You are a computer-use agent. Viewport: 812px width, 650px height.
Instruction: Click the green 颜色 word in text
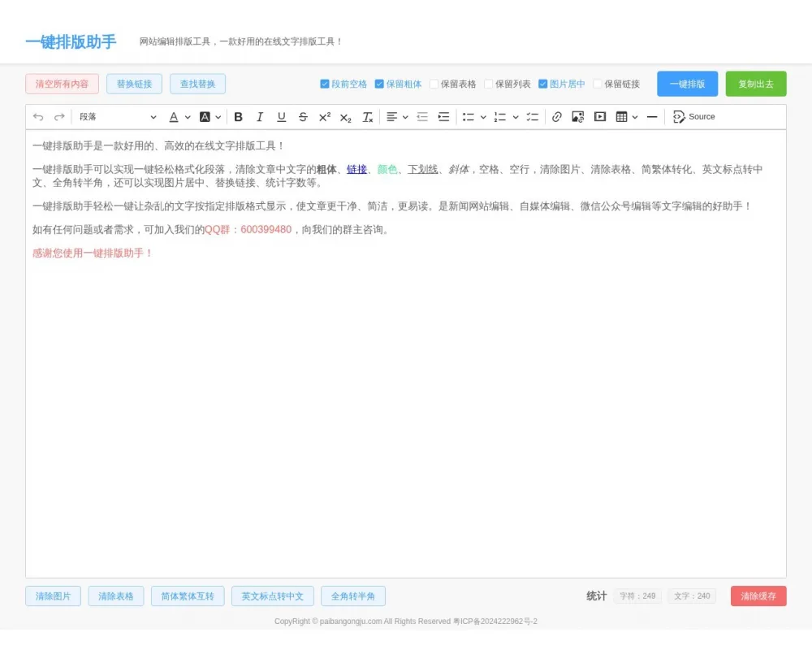[x=387, y=169]
